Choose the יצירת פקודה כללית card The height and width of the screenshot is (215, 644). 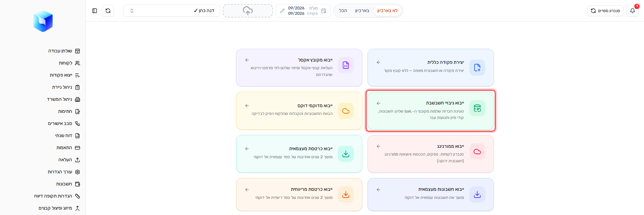431,68
